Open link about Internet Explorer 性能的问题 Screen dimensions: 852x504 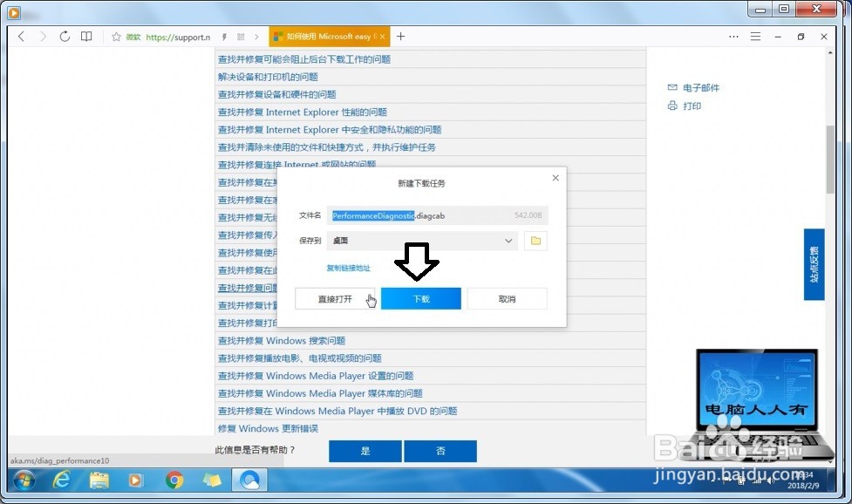303,112
